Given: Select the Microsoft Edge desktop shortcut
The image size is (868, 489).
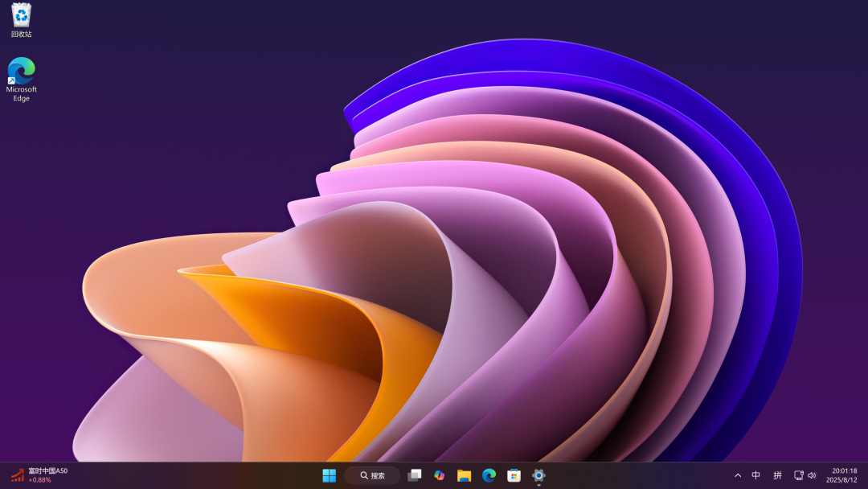Looking at the screenshot, I should [21, 79].
